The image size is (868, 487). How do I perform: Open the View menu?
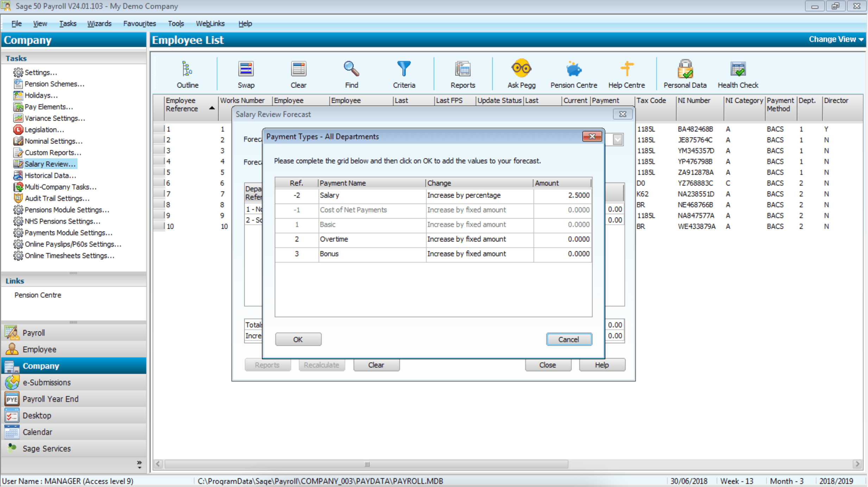click(40, 24)
